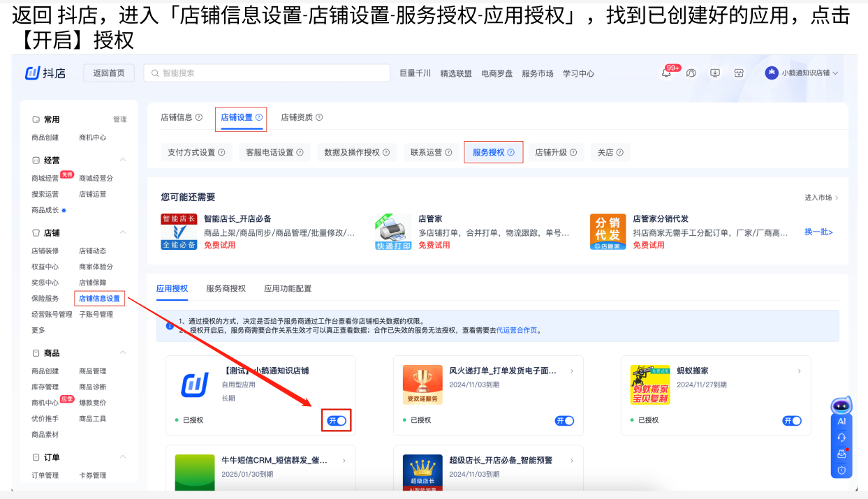
Task: Click the 小鹅通知识店铺 account avatar
Action: point(772,73)
